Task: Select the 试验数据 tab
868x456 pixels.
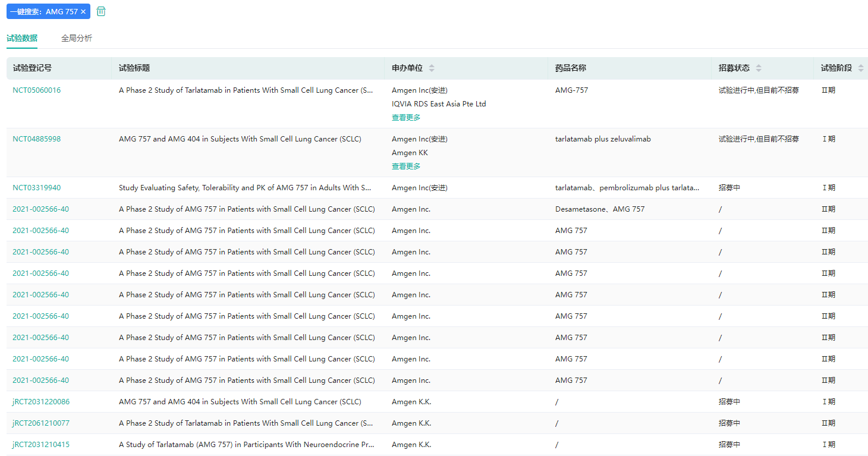Action: [22, 38]
